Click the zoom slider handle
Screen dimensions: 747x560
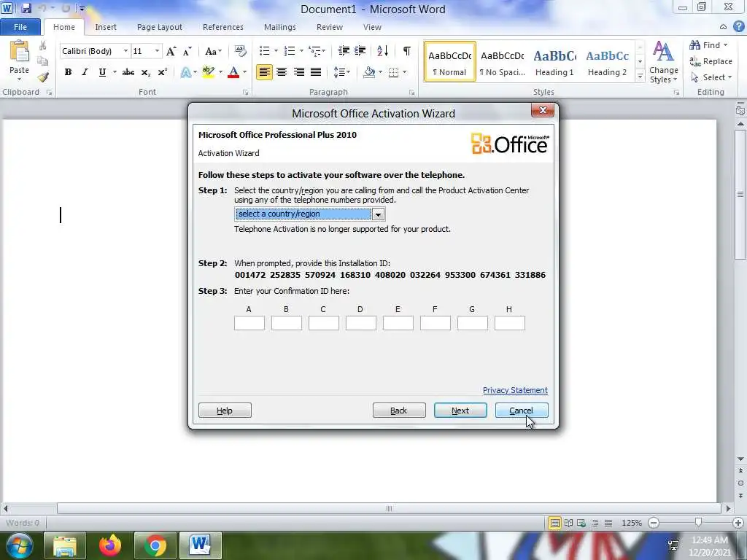[x=698, y=523]
